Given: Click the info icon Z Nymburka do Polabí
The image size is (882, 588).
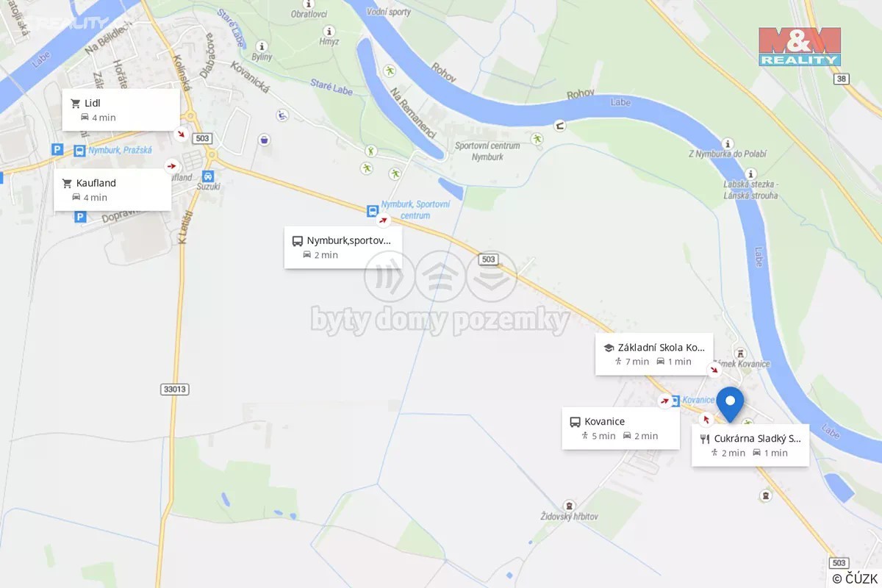Looking at the screenshot, I should pos(727,143).
